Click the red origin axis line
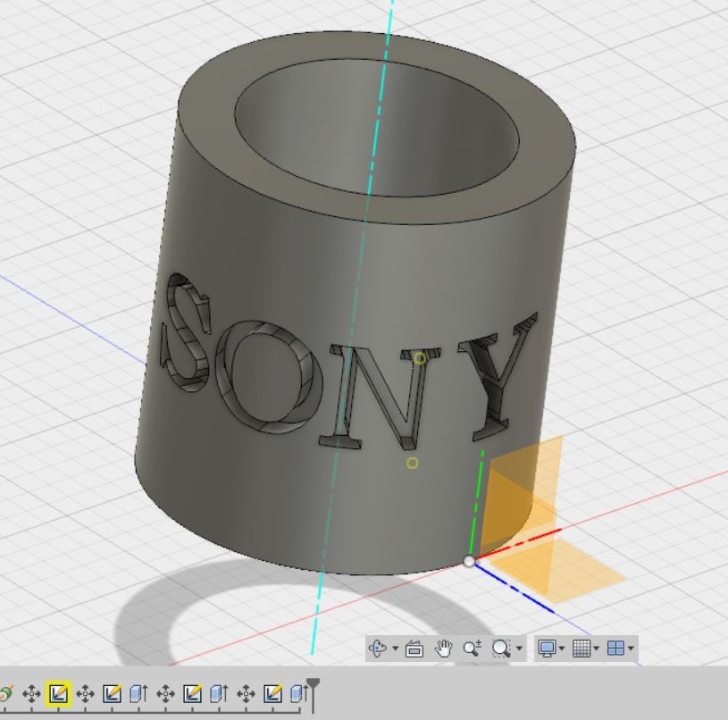 tap(518, 544)
